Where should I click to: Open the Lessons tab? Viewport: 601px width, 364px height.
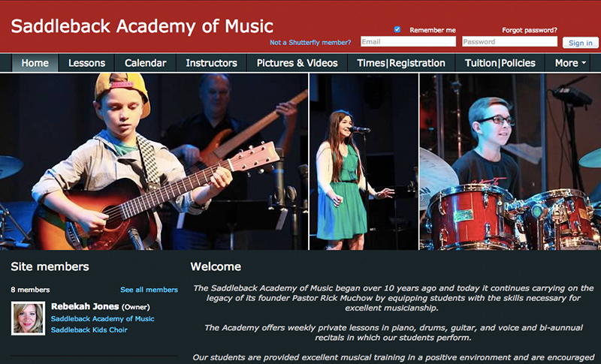(86, 63)
